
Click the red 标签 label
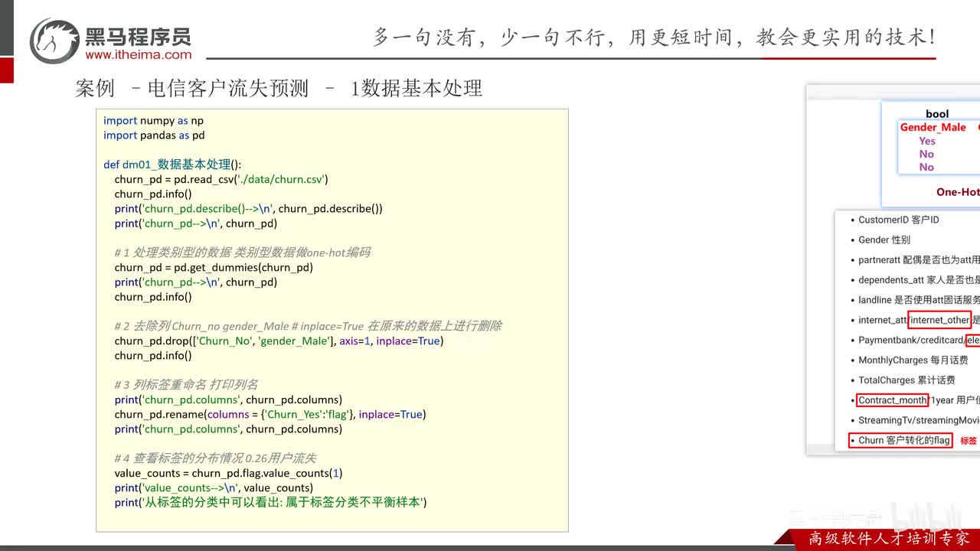969,441
